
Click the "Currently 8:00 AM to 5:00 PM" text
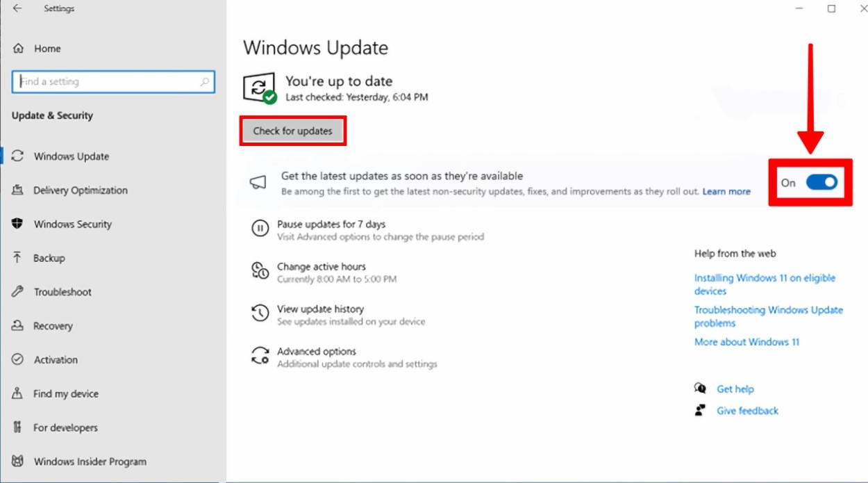[x=337, y=279]
